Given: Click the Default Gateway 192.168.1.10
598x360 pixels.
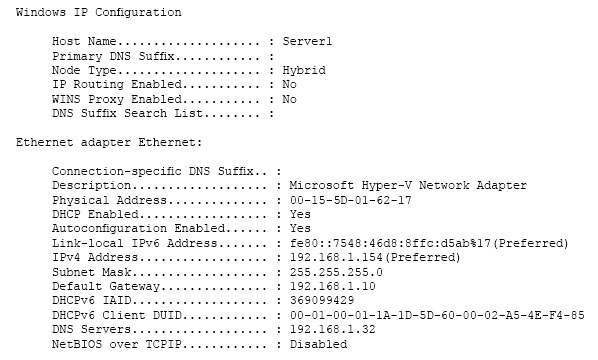Looking at the screenshot, I should [x=333, y=286].
